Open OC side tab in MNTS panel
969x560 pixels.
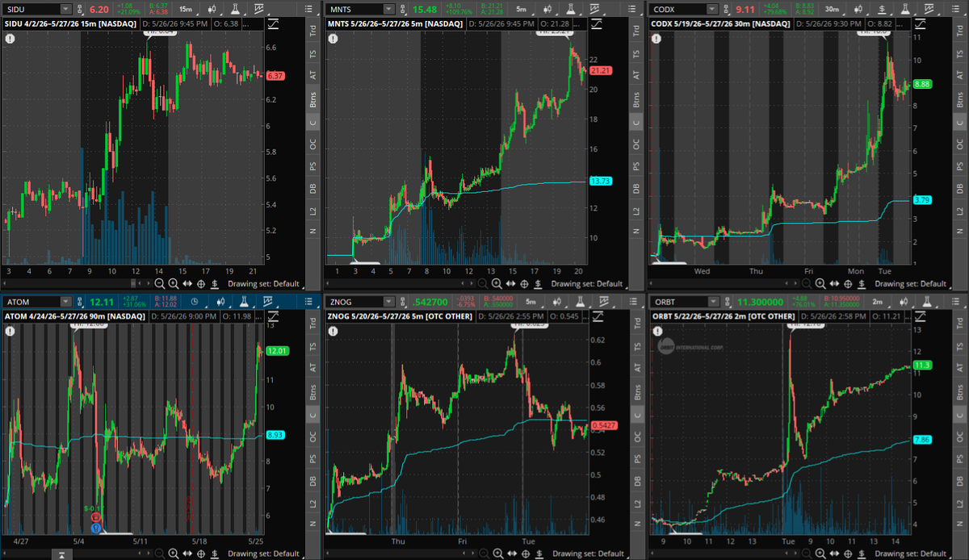coord(637,144)
